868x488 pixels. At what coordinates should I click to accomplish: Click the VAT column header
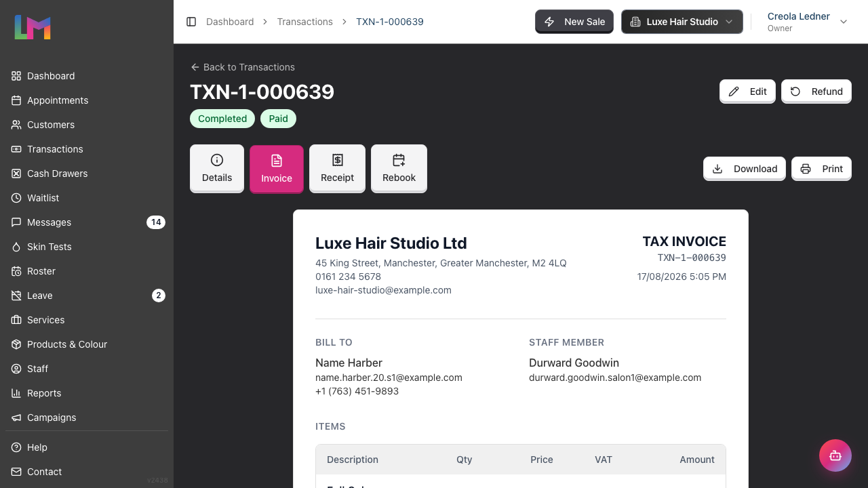point(604,460)
